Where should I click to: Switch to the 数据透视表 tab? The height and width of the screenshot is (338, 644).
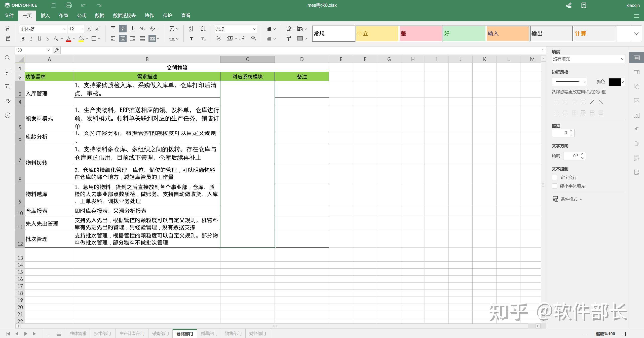(124, 16)
